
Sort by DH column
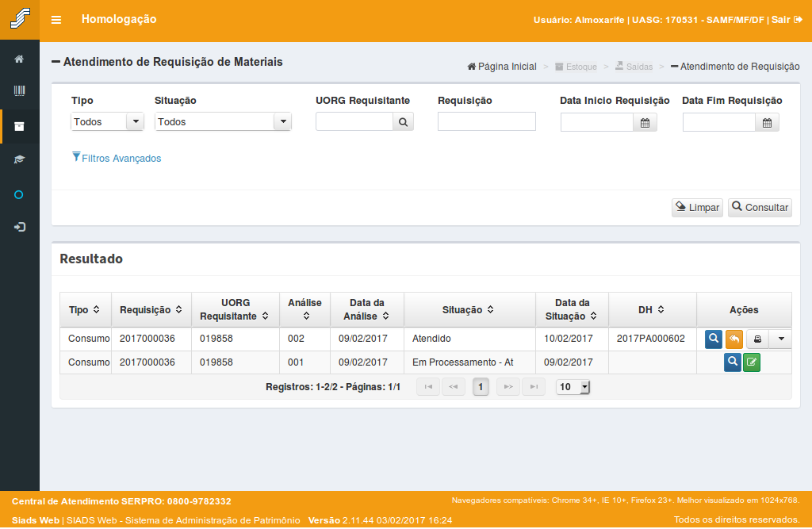[x=661, y=310]
